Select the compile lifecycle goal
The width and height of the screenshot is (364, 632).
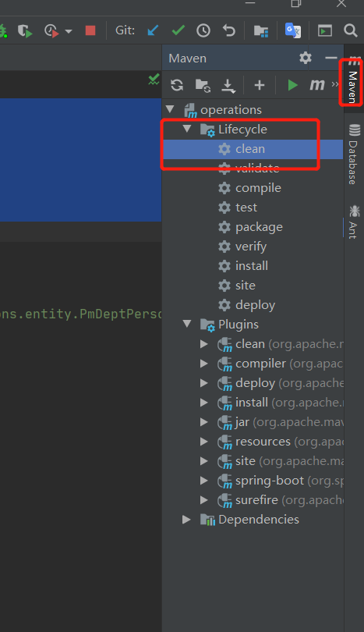(253, 188)
